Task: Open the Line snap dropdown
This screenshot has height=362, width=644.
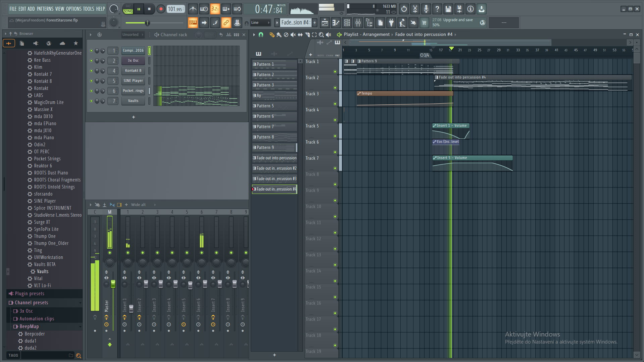Action: point(260,23)
